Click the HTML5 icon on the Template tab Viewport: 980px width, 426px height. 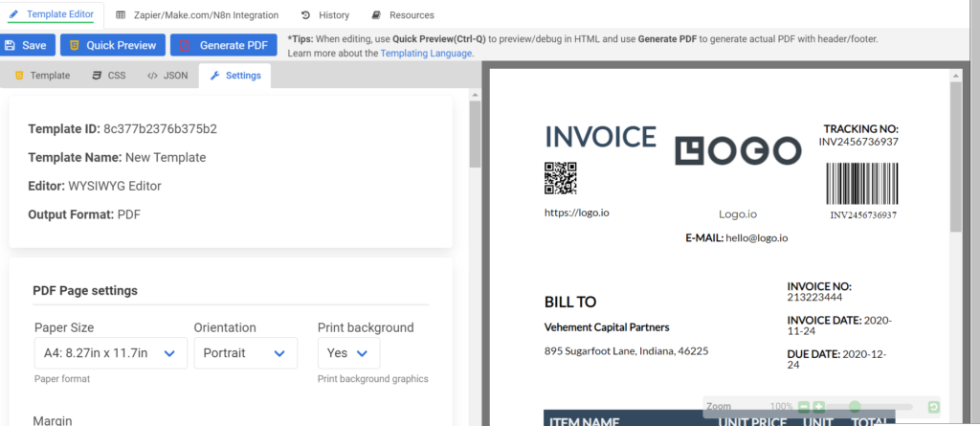tap(19, 76)
